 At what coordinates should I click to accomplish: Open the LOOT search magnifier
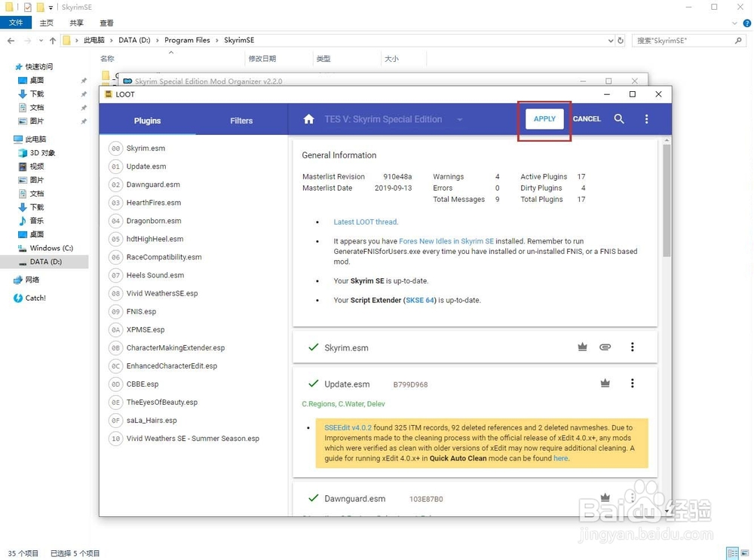coord(619,119)
